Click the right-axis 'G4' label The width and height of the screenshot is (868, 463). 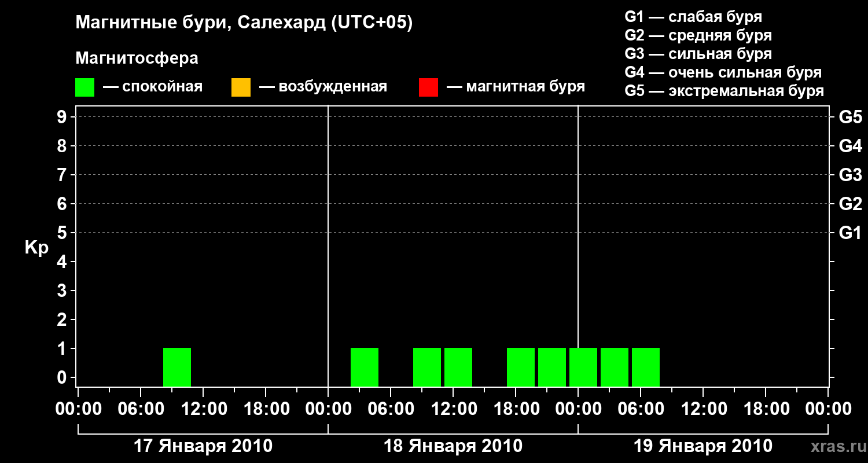(x=850, y=146)
